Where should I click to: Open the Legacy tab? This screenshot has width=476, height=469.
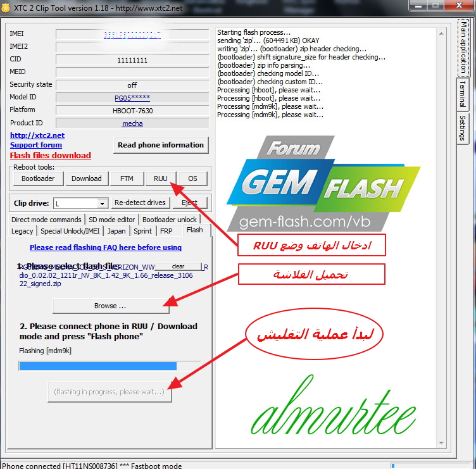22,231
